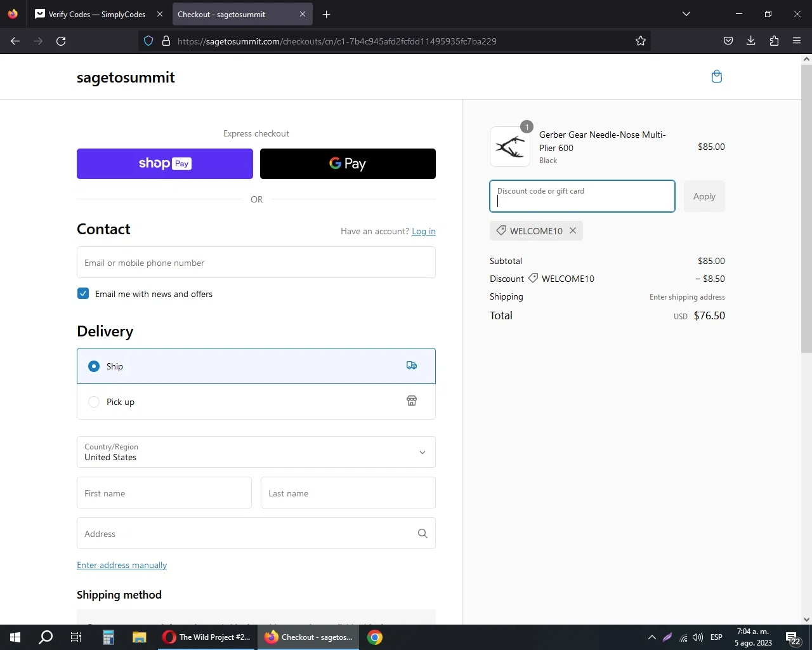Reload the checkout page
Screen dimensions: 812x650
click(x=61, y=41)
